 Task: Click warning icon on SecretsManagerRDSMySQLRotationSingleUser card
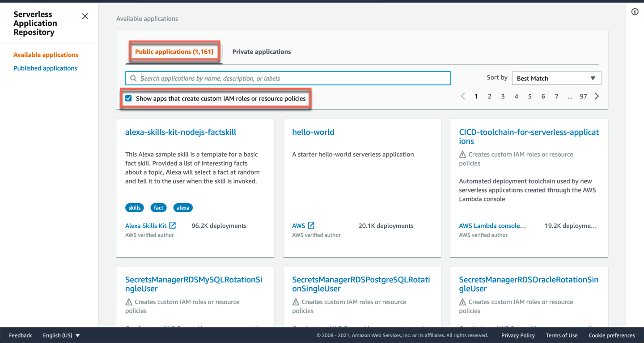tap(129, 302)
